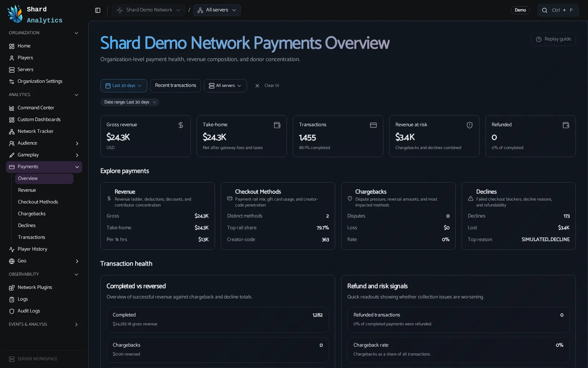The width and height of the screenshot is (588, 368).
Task: Open the Declines explore card
Action: (519, 216)
